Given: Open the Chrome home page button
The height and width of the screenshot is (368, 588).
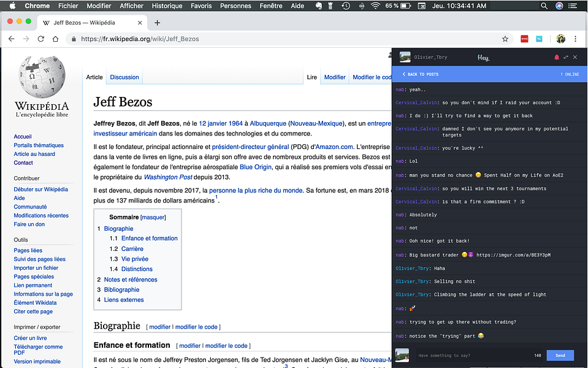Looking at the screenshot, I should tap(56, 39).
